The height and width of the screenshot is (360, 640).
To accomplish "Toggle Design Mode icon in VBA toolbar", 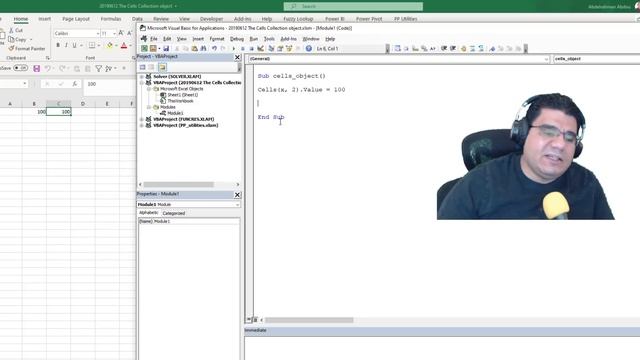I will coord(260,49).
